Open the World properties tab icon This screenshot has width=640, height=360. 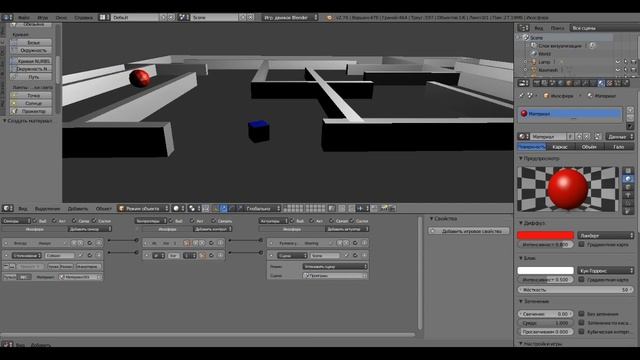560,83
